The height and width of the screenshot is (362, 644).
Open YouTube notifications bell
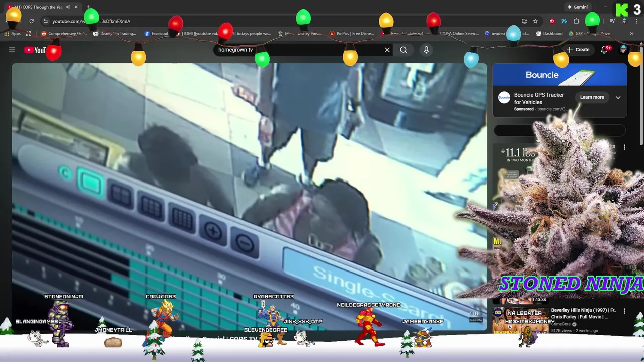(605, 50)
